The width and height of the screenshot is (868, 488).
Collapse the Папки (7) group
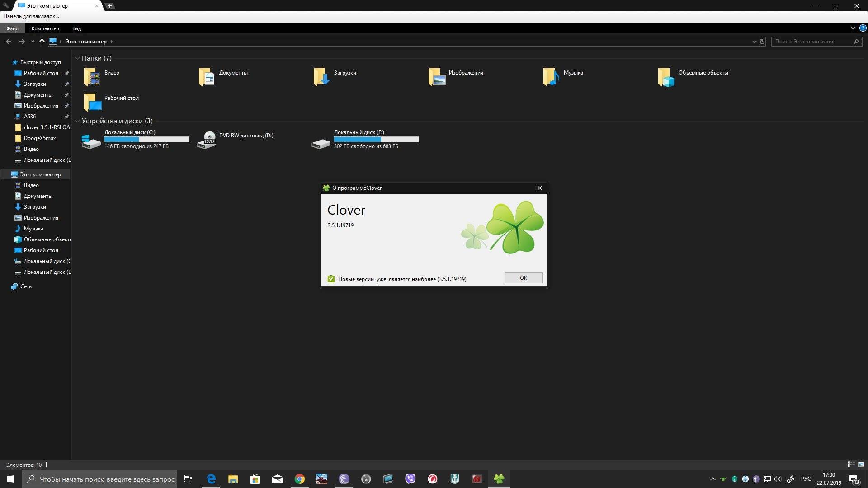pos(77,58)
